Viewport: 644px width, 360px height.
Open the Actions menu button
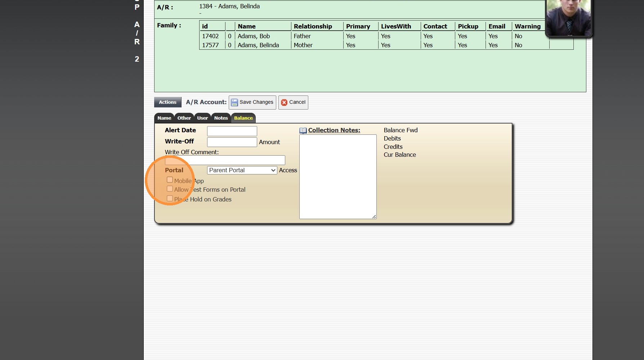168,102
